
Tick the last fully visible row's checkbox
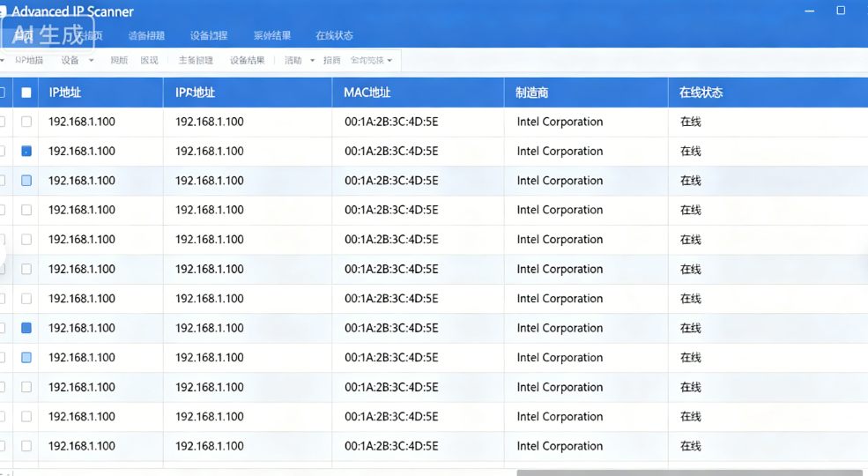(x=26, y=446)
